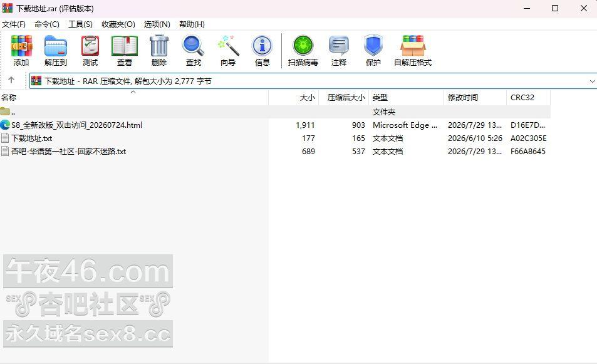
Task: Sort by 大小 column header
Action: (x=294, y=98)
